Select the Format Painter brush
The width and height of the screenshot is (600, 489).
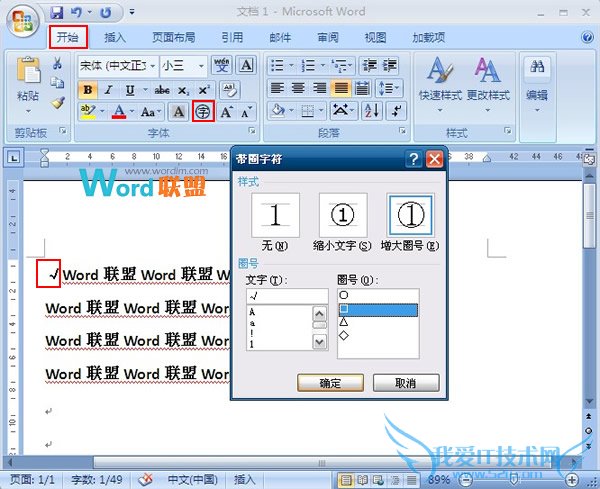(58, 103)
